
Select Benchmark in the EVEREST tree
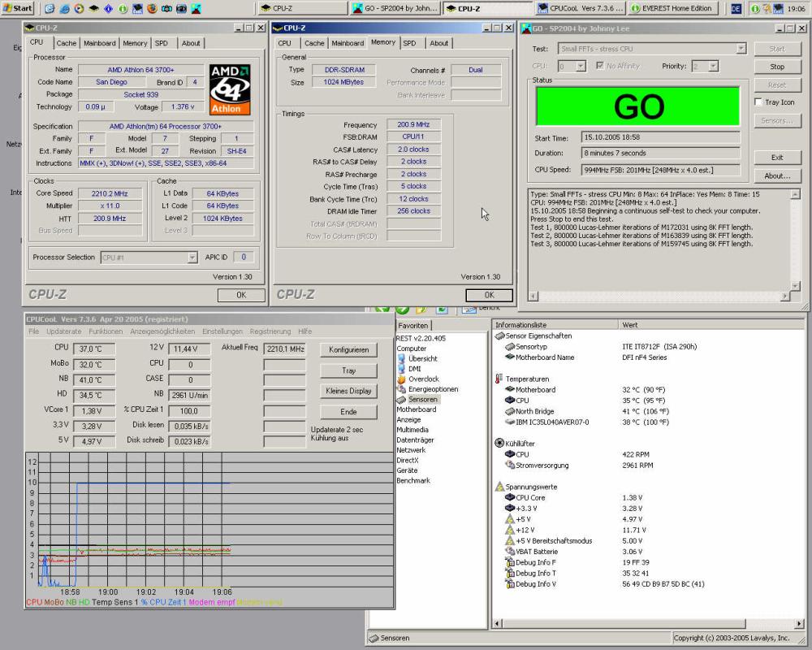click(x=413, y=480)
